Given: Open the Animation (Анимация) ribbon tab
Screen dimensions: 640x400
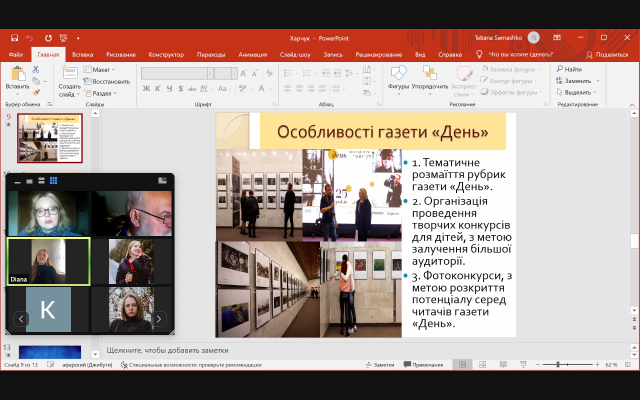Looking at the screenshot, I should tap(253, 54).
